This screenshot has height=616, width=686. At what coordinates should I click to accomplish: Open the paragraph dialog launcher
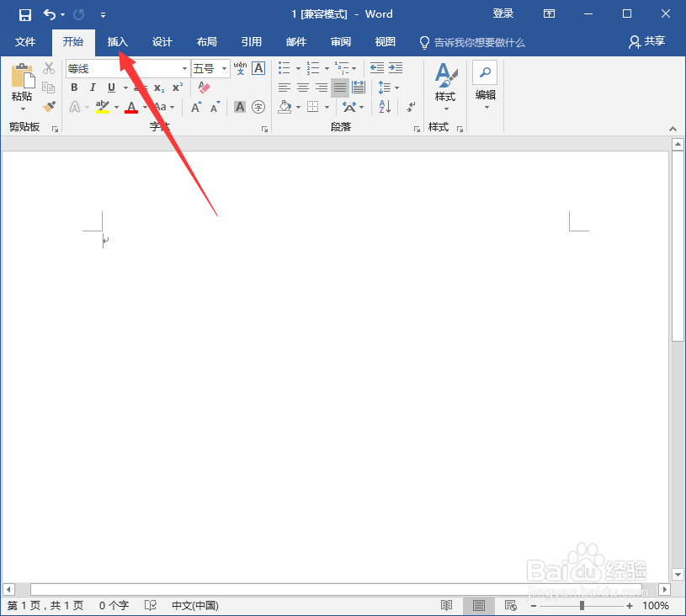pyautogui.click(x=417, y=129)
